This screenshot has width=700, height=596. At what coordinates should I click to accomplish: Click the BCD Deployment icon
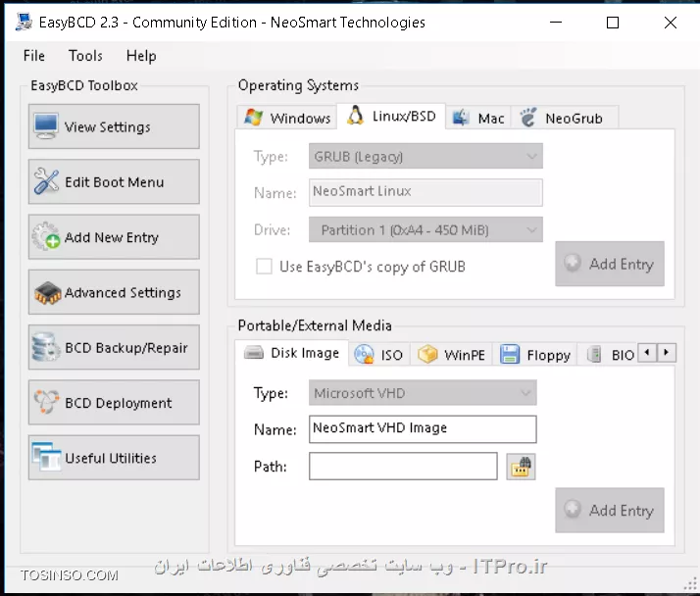point(46,401)
